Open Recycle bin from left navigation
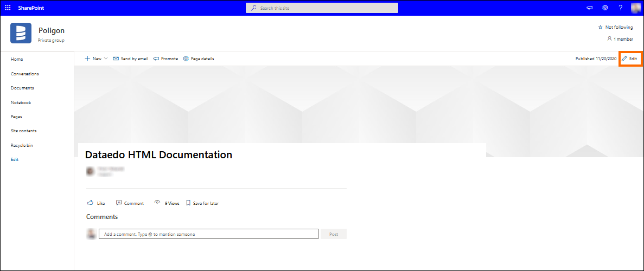Viewport: 644px width, 271px height. 22,145
